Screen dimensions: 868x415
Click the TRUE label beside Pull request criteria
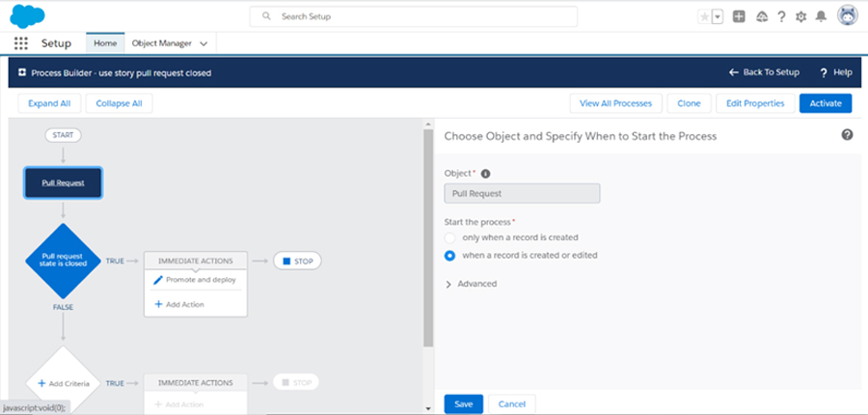point(115,261)
